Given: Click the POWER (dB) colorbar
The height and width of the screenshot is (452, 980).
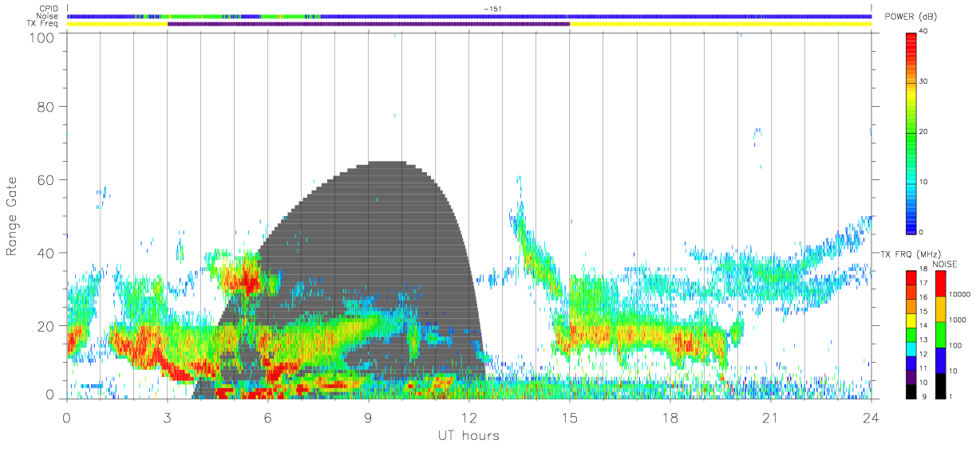Looking at the screenshot, I should pos(911,132).
